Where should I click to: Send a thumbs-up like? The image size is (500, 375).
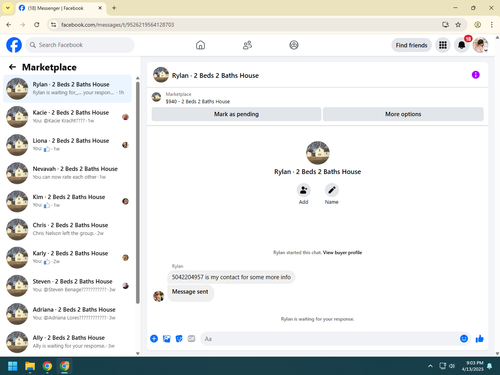click(x=480, y=339)
